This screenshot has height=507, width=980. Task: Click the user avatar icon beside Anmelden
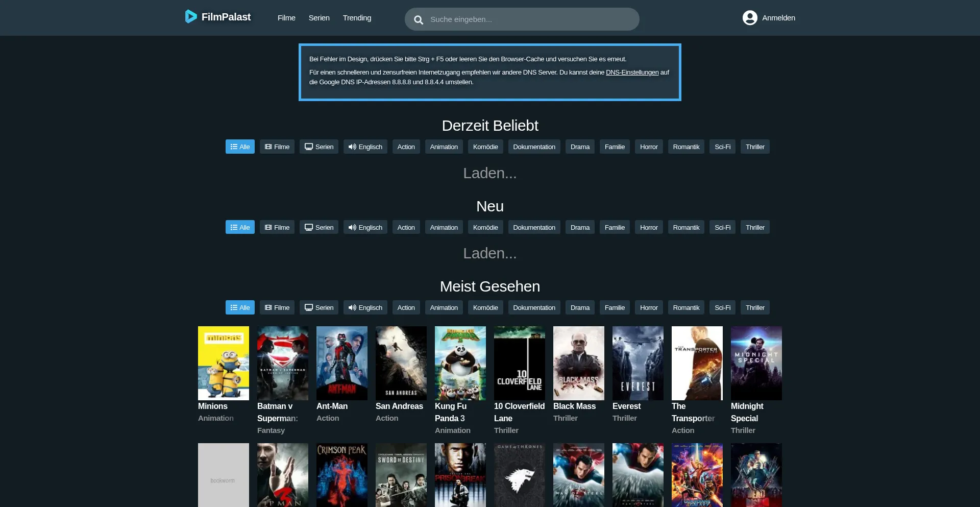[x=750, y=18]
